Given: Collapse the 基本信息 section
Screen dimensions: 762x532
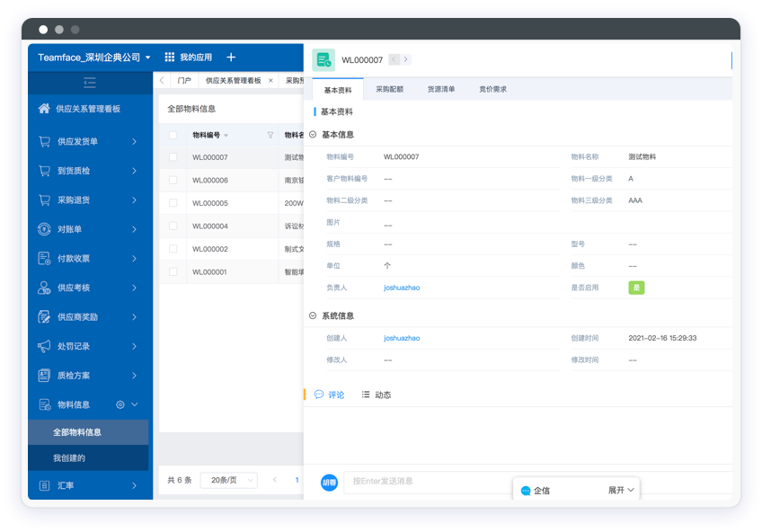Looking at the screenshot, I should [x=313, y=135].
